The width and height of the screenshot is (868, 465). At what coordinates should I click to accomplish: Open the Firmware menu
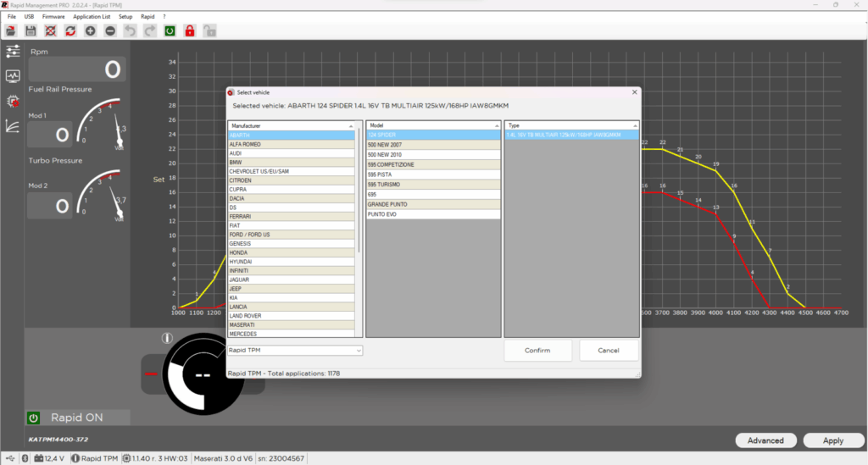pyautogui.click(x=53, y=16)
